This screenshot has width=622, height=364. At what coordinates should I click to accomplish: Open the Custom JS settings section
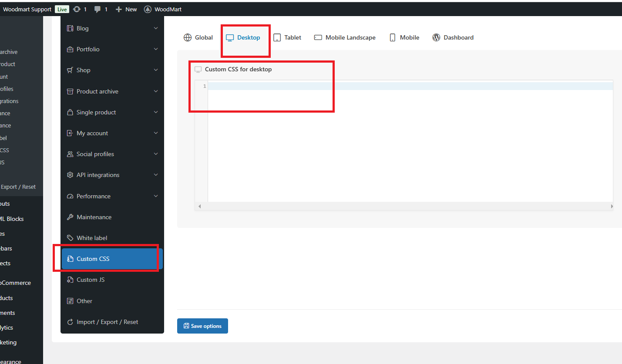point(112,280)
